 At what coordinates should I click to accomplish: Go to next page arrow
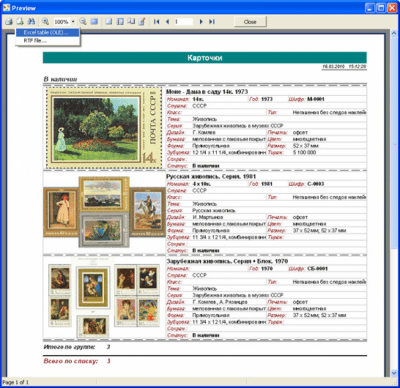click(x=201, y=22)
